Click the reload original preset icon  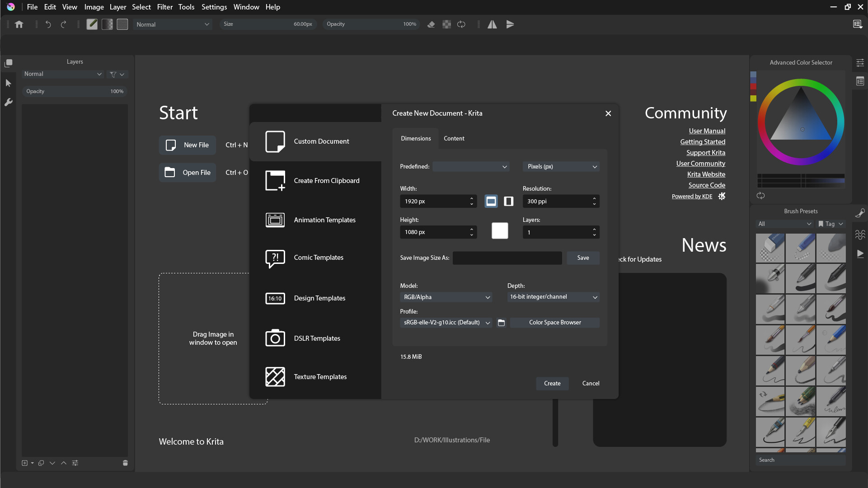(461, 24)
